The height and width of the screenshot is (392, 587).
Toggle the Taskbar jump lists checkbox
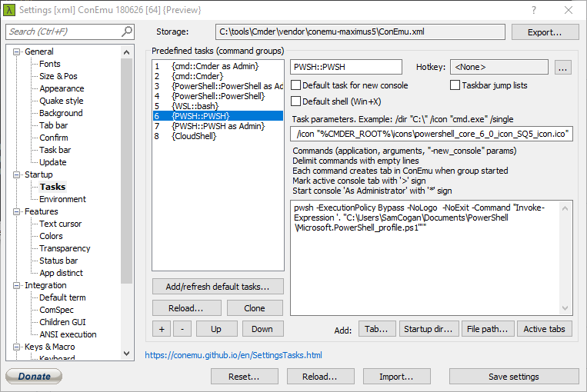tap(455, 85)
